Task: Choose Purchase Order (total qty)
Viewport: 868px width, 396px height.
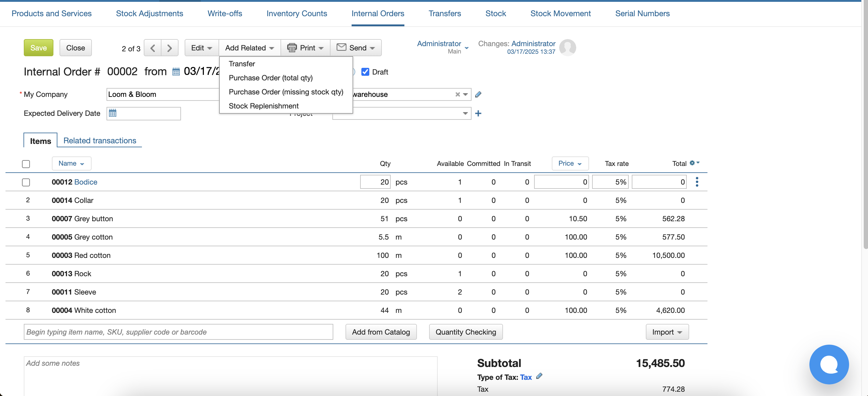Action: [x=271, y=78]
